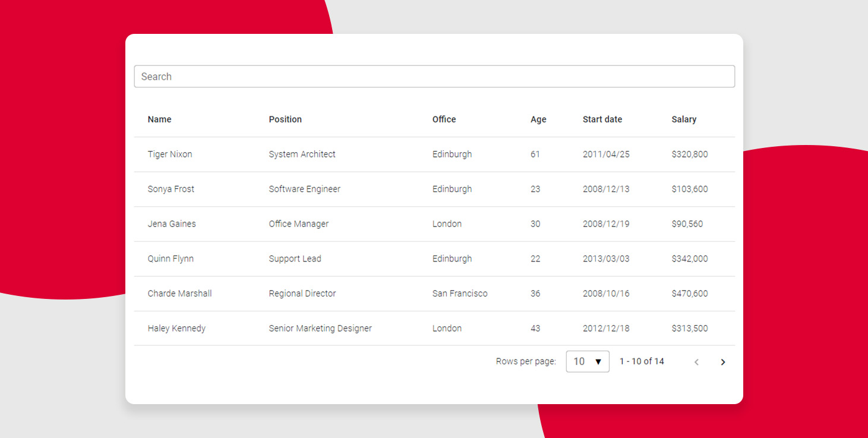868x438 pixels.
Task: Click the 1 - 10 of 14 pagination text
Action: click(642, 361)
